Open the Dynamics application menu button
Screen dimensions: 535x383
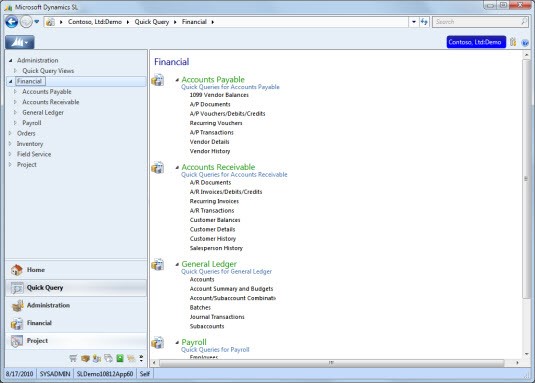click(19, 42)
